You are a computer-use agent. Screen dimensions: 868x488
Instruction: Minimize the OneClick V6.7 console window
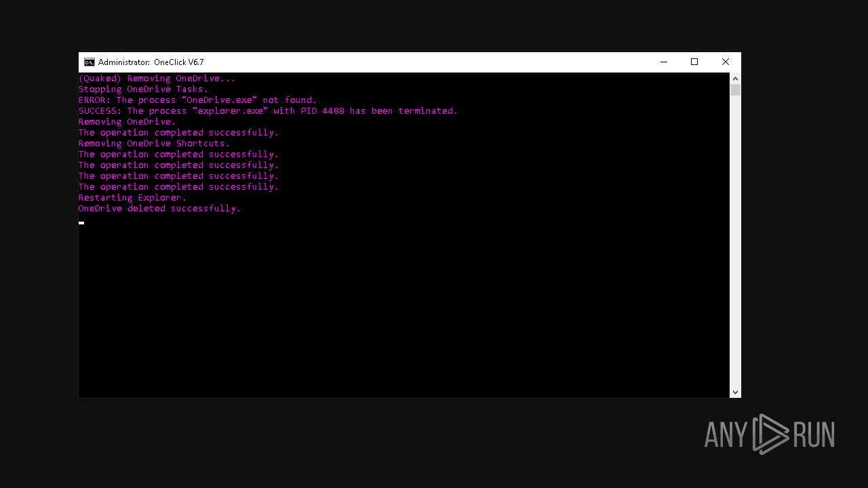click(664, 62)
